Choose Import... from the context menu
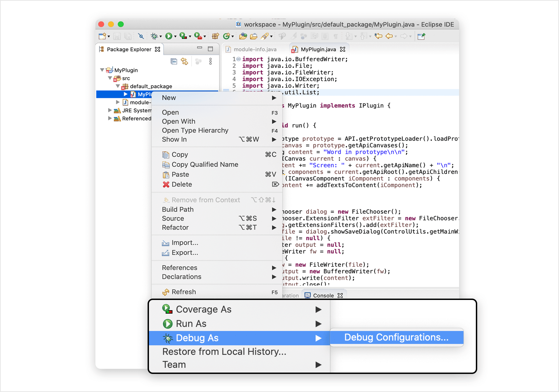Image resolution: width=559 pixels, height=392 pixels. [217, 243]
